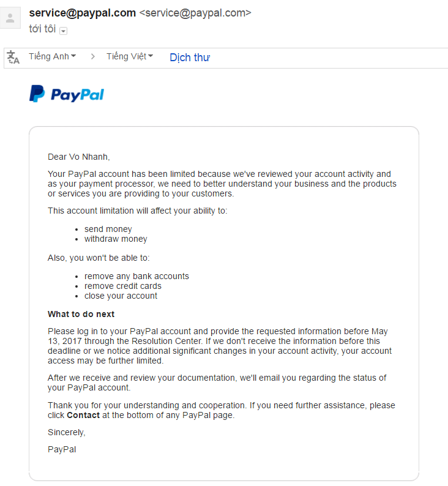Click the "remove any bank accounts" bullet
This screenshot has width=448, height=486.
136,276
